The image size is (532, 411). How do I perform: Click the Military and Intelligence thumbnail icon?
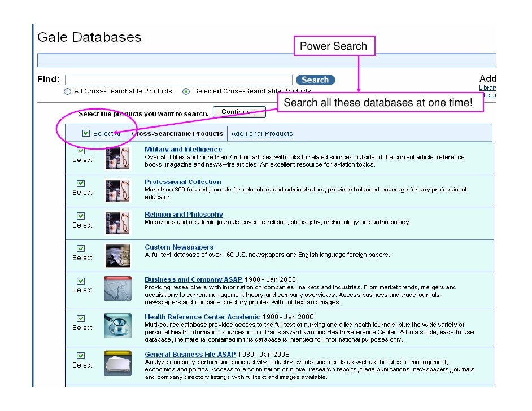(117, 158)
